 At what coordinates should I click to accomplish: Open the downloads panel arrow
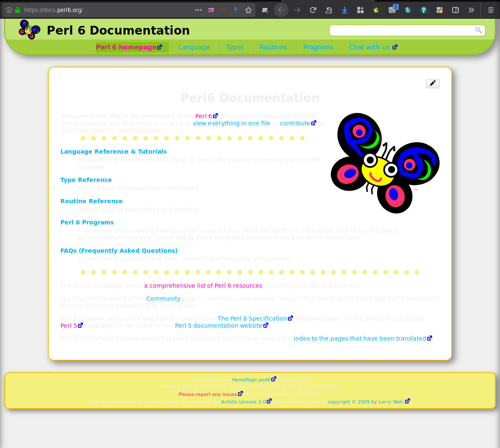pos(345,10)
